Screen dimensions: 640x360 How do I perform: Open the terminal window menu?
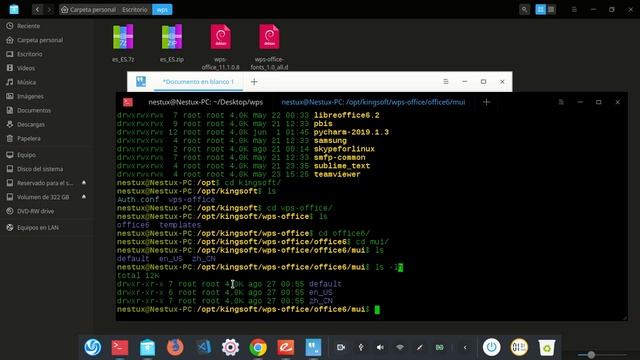coord(561,102)
